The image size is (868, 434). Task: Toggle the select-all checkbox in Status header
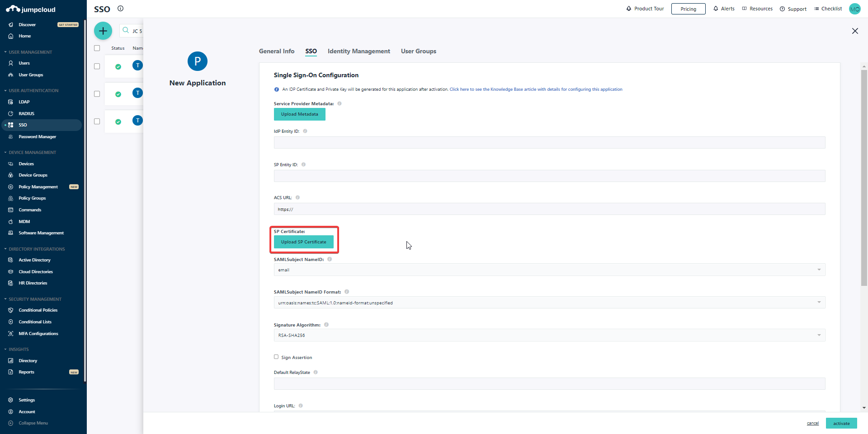pos(97,48)
